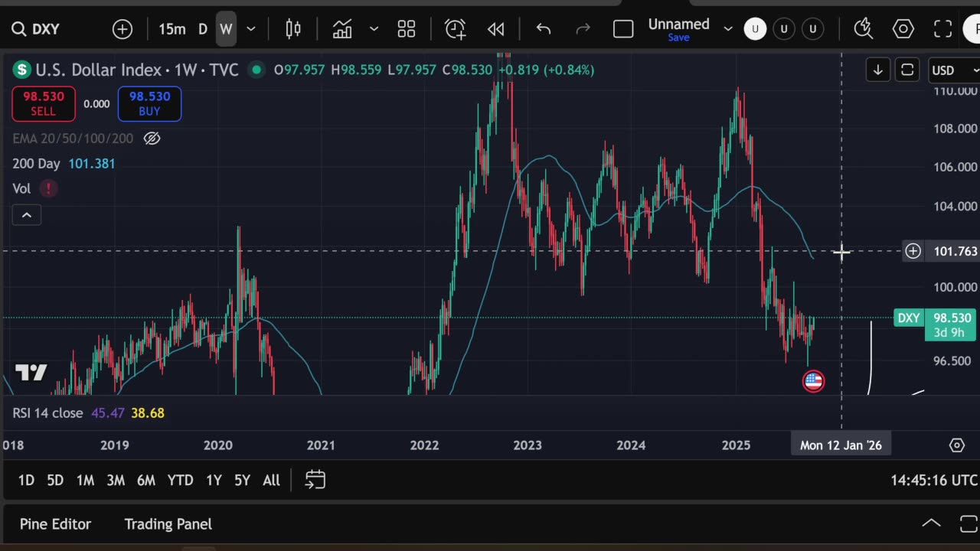This screenshot has width=980, height=551.
Task: Open the Trading Panel tab
Action: click(x=168, y=524)
